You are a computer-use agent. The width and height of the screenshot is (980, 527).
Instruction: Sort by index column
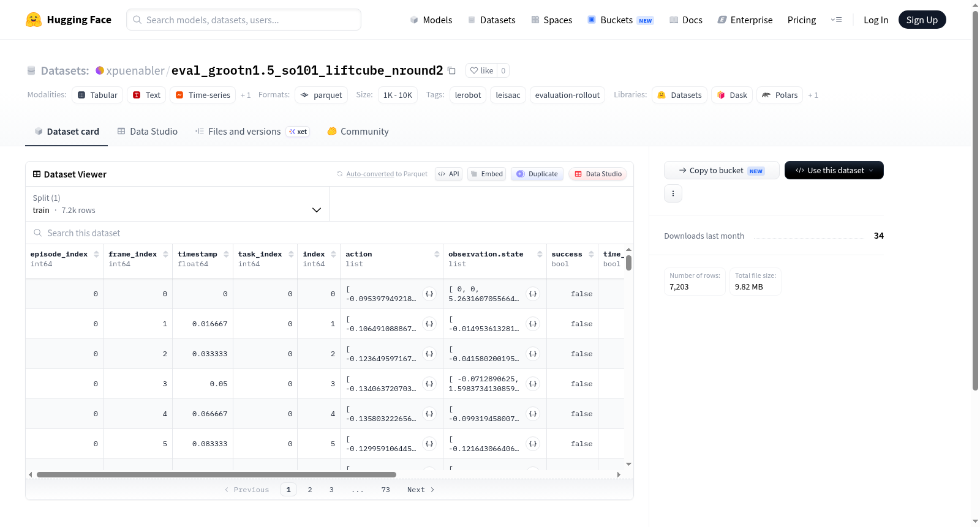click(333, 254)
